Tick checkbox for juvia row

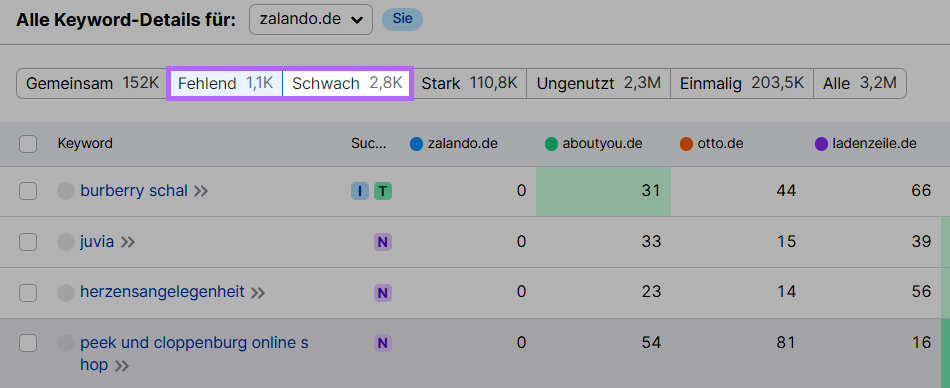coord(28,242)
